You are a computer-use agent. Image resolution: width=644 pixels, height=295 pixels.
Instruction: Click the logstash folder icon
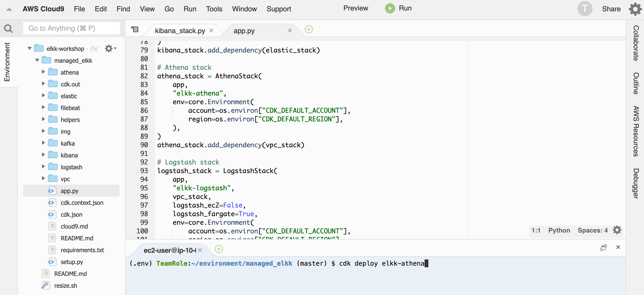coord(53,167)
